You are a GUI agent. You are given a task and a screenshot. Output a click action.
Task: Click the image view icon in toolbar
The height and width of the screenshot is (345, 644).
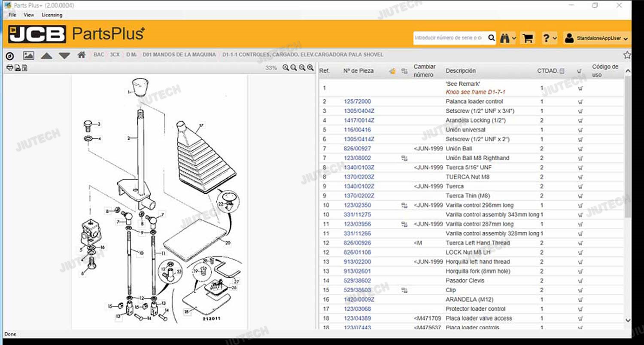[29, 55]
